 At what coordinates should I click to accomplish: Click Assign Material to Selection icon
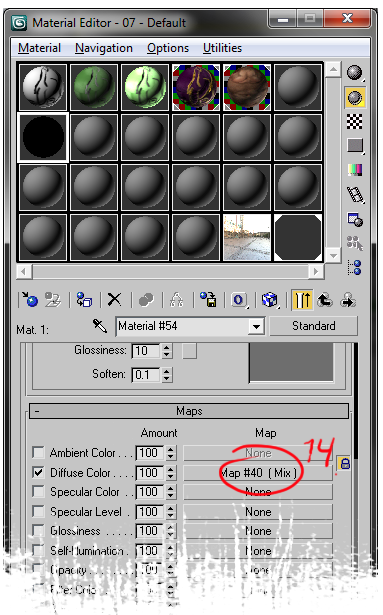84,300
